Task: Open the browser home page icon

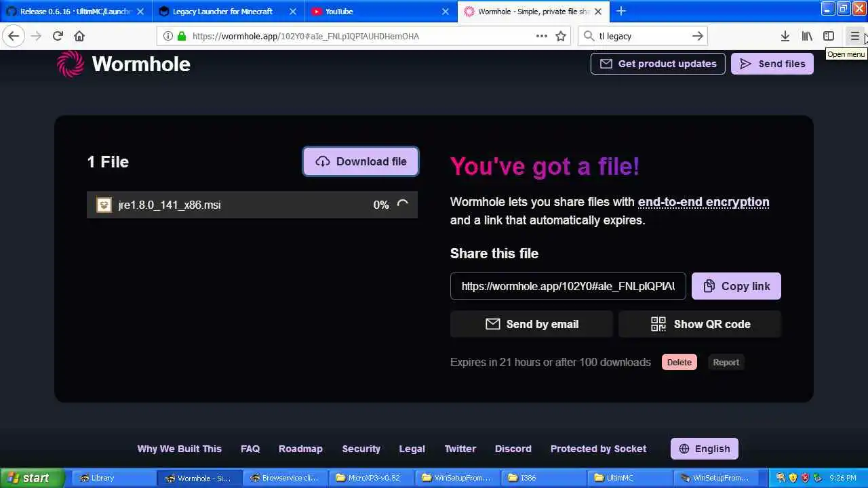Action: (x=79, y=36)
